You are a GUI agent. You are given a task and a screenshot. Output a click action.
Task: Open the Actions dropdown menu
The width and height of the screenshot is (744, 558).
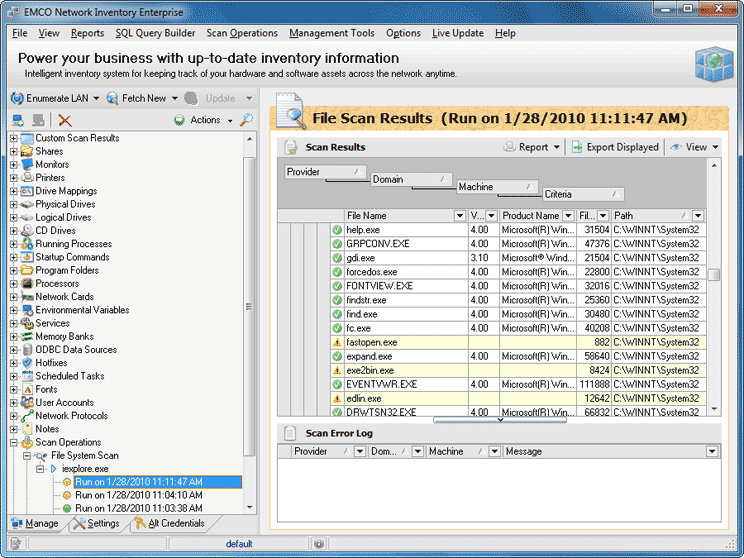coord(204,120)
